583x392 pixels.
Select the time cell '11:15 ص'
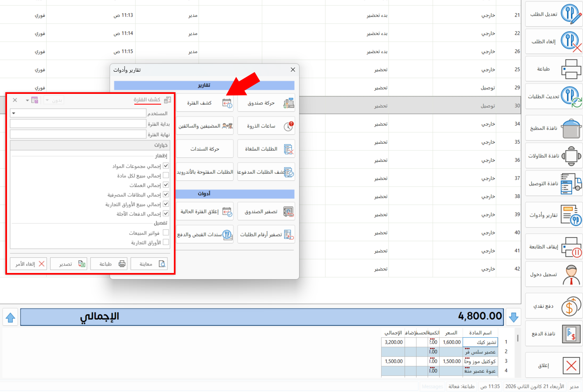[x=123, y=51]
